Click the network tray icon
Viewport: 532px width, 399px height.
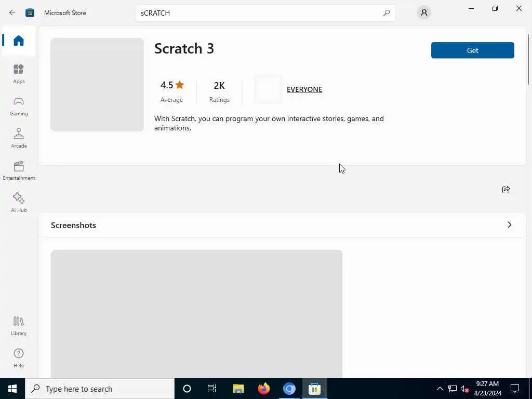(453, 389)
